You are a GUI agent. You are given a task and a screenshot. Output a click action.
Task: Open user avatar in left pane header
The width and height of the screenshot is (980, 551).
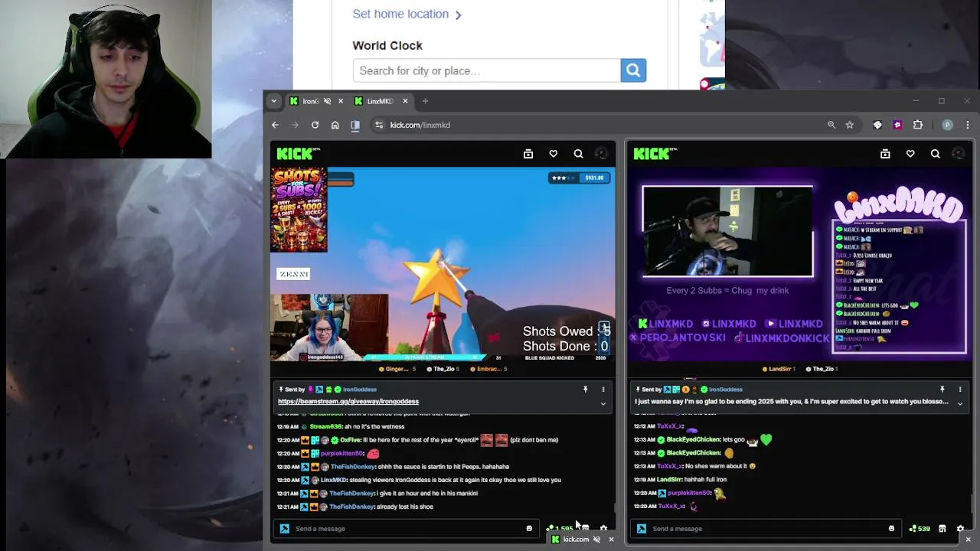(602, 154)
